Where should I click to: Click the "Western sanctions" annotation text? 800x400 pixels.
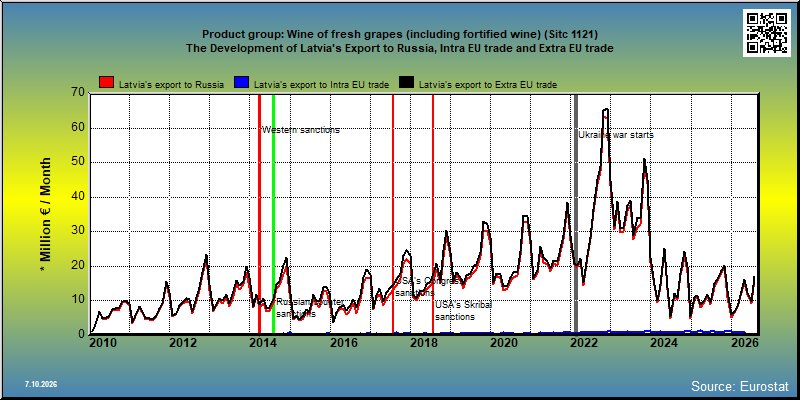pos(301,130)
